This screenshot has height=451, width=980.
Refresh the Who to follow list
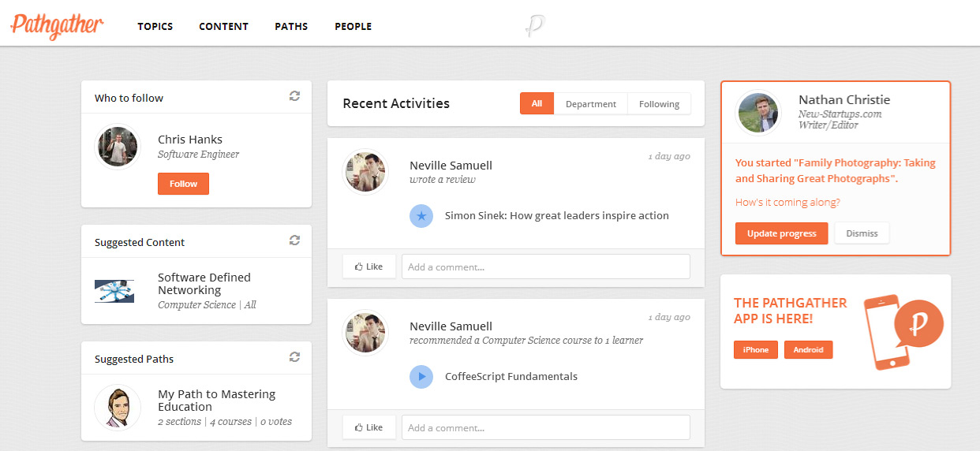(x=294, y=96)
